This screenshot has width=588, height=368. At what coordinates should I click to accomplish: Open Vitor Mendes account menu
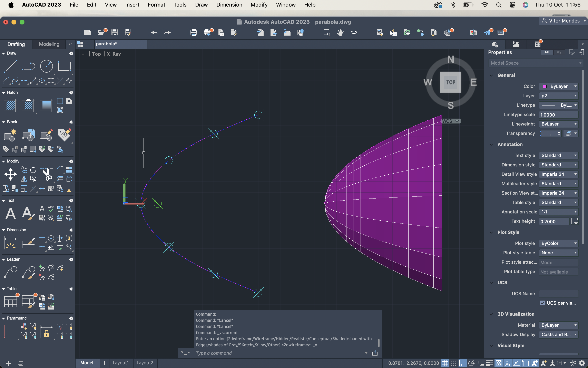(x=564, y=21)
